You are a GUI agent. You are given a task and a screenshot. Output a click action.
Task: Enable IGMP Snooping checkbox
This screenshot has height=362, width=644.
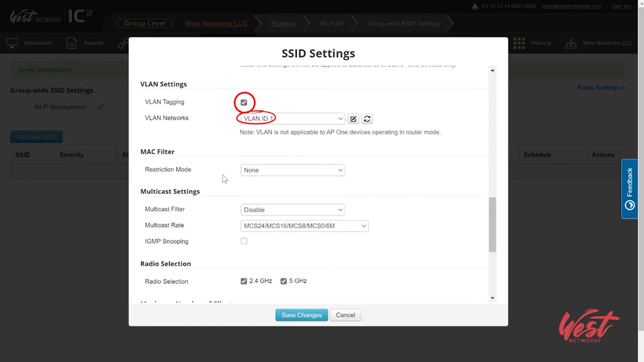[244, 241]
